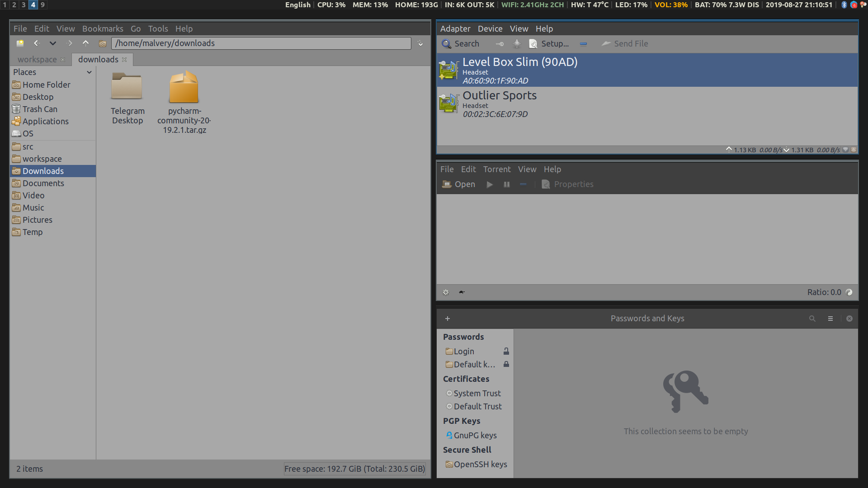Click the gear options icon in torrent status bar
The width and height of the screenshot is (868, 488).
click(x=446, y=292)
